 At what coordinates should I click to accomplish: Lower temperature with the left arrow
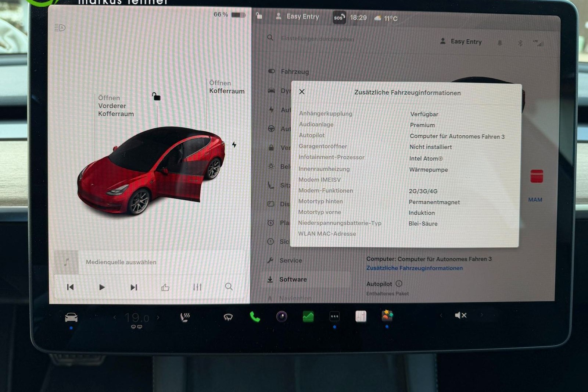(115, 317)
